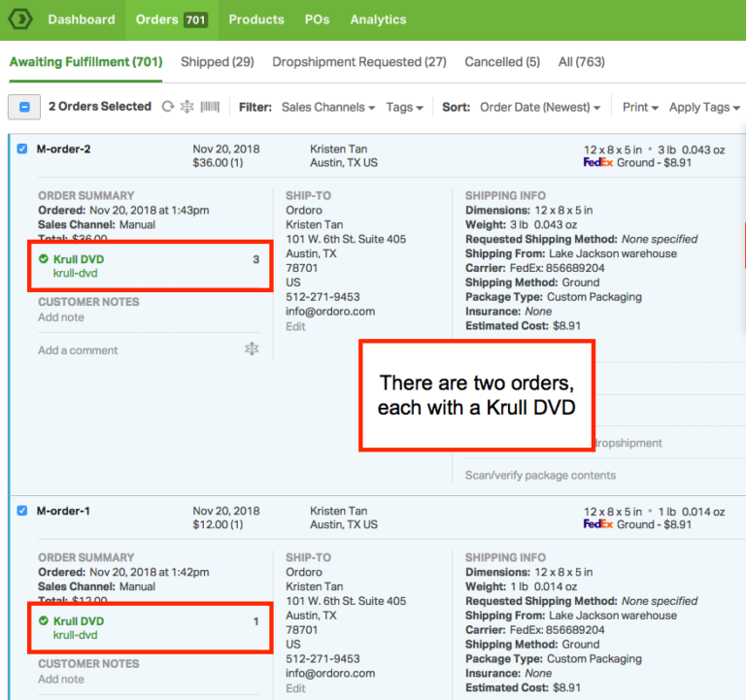This screenshot has height=700, width=746.
Task: Click the Ordoro logo icon
Action: [19, 18]
